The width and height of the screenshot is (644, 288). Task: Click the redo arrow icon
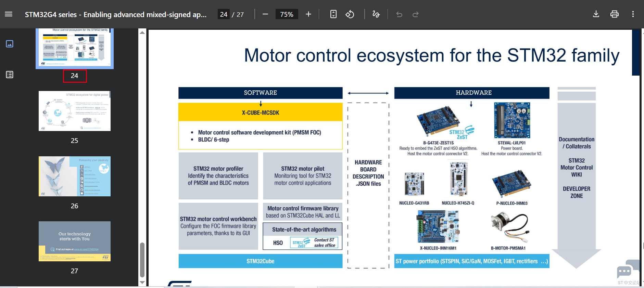click(x=416, y=14)
